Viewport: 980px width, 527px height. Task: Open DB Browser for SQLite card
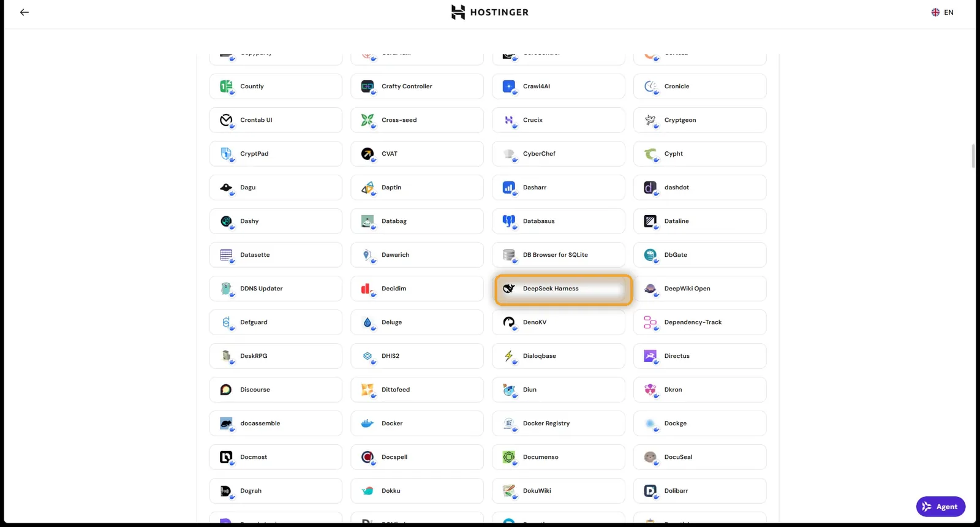tap(559, 255)
